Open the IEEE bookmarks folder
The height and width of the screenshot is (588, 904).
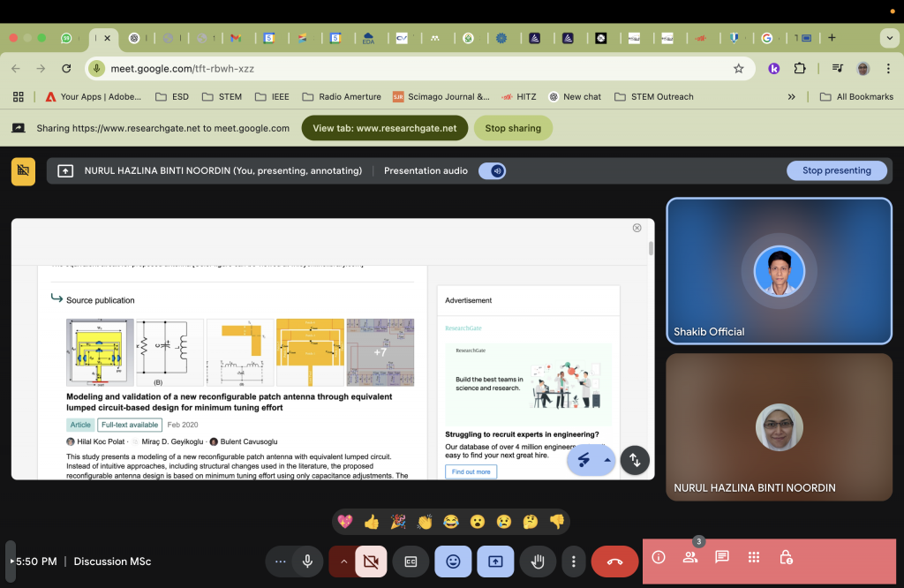(x=272, y=97)
